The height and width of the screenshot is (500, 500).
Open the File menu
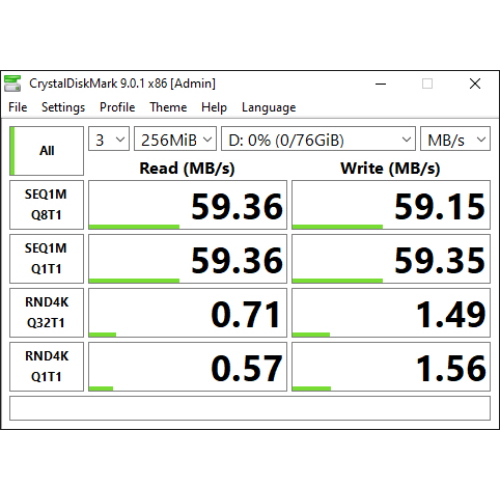click(x=18, y=107)
